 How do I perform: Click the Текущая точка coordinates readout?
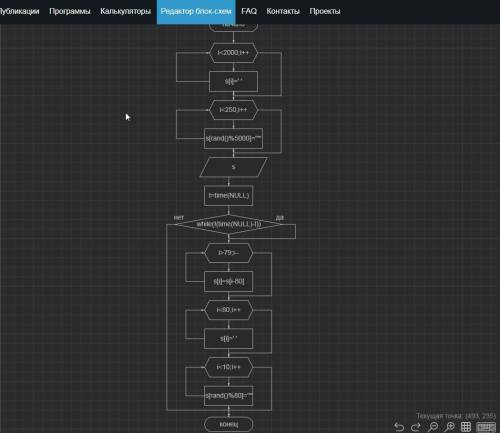456,416
